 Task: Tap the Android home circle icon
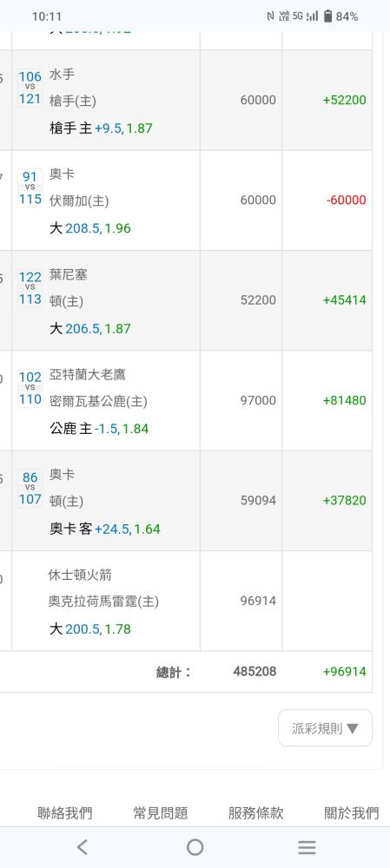(195, 847)
